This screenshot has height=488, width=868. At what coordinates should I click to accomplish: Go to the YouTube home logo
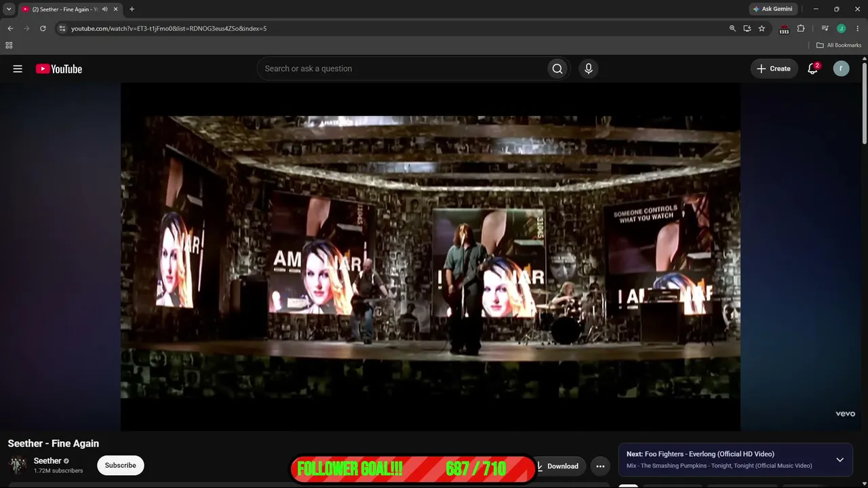[59, 68]
